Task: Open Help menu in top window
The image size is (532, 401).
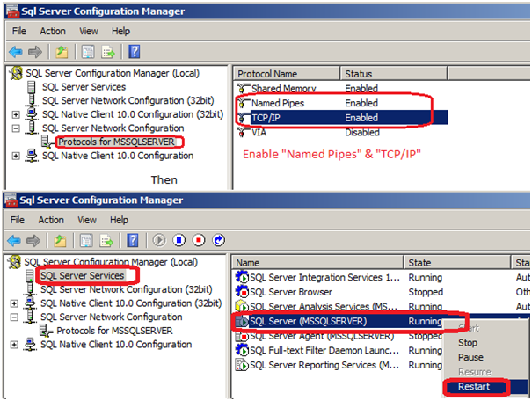Action: 120,31
